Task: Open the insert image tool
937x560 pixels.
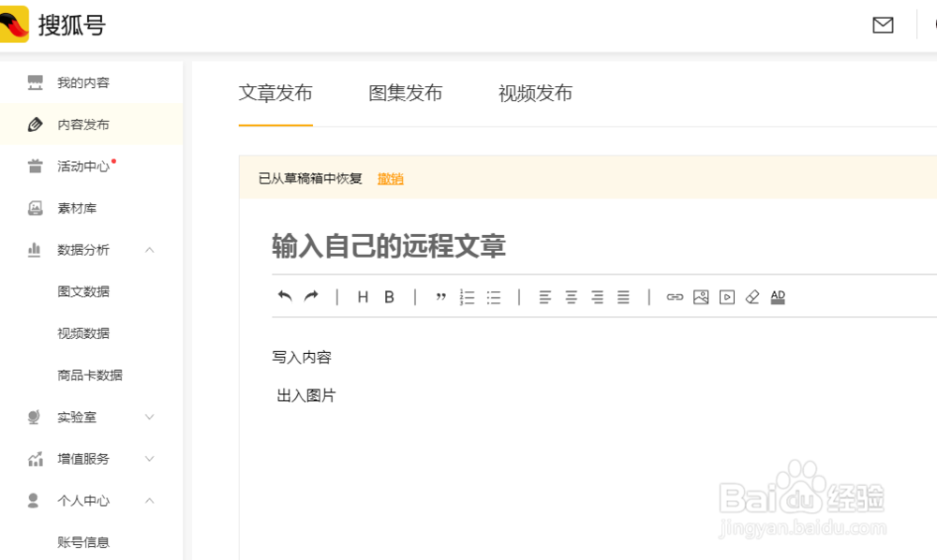Action: point(699,297)
